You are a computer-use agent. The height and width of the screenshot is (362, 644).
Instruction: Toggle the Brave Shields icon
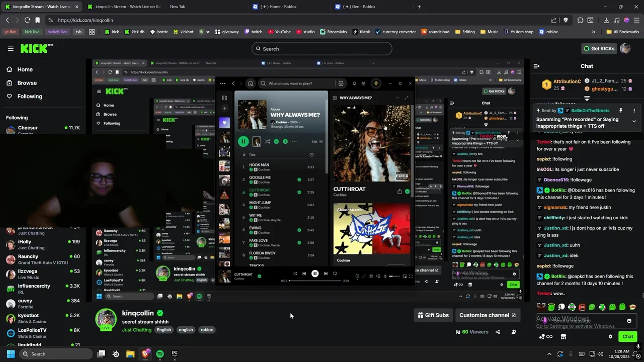(x=566, y=20)
